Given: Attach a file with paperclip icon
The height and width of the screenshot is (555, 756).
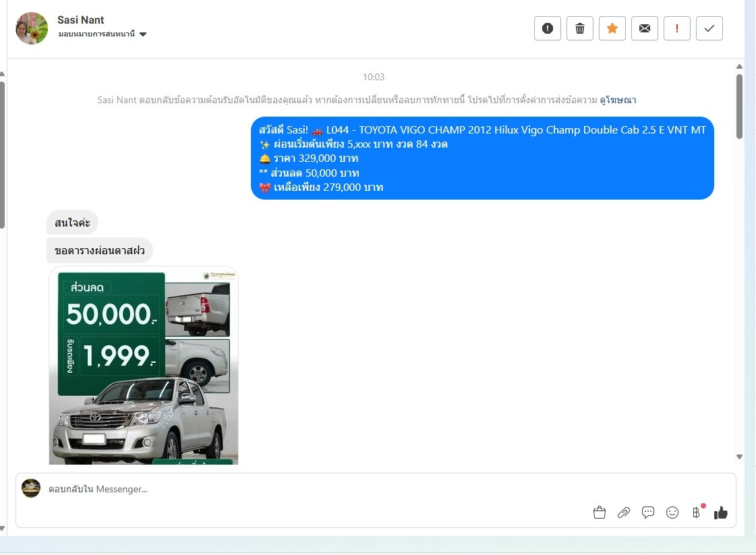Looking at the screenshot, I should tap(623, 512).
